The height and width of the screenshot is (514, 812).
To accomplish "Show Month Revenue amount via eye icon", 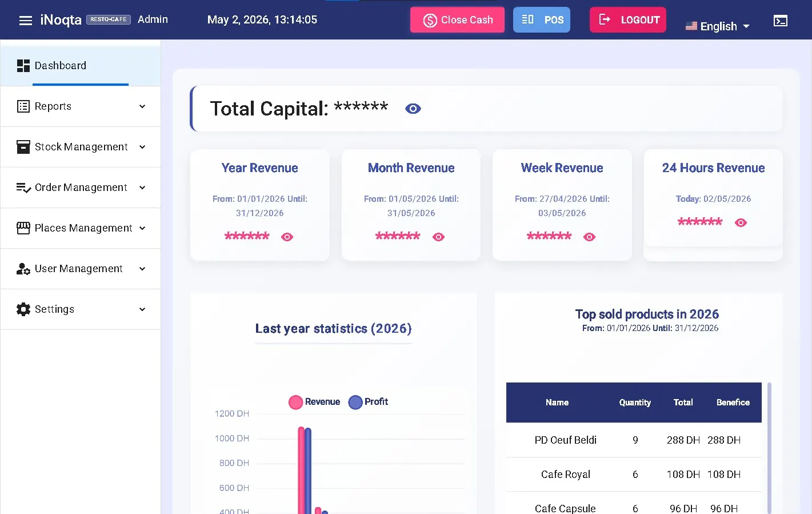I will 439,237.
